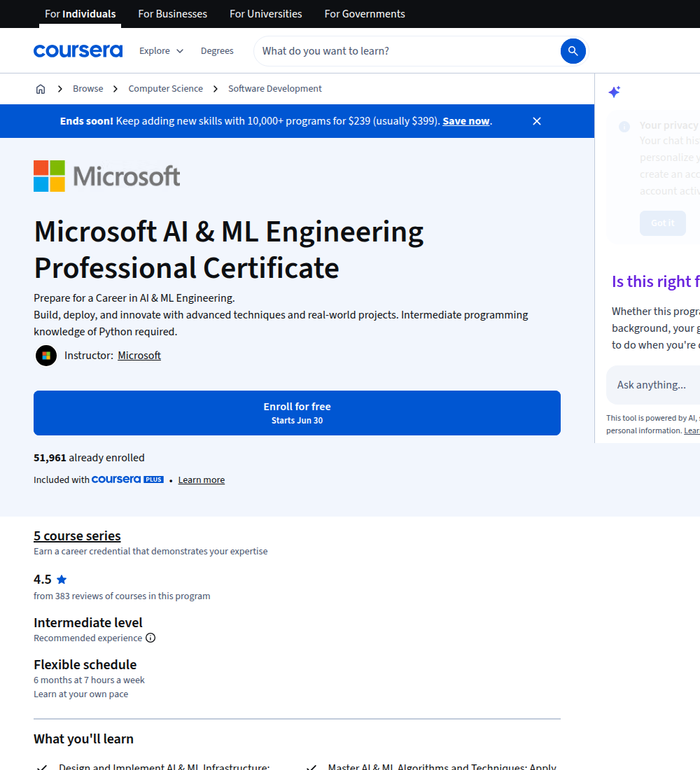Click the 'What do you want to learn?' search field

coord(407,51)
